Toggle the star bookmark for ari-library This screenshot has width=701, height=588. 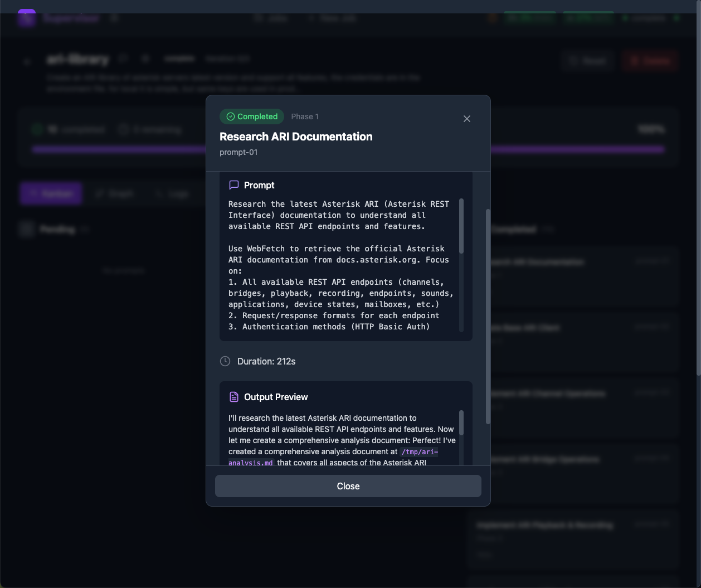(145, 58)
